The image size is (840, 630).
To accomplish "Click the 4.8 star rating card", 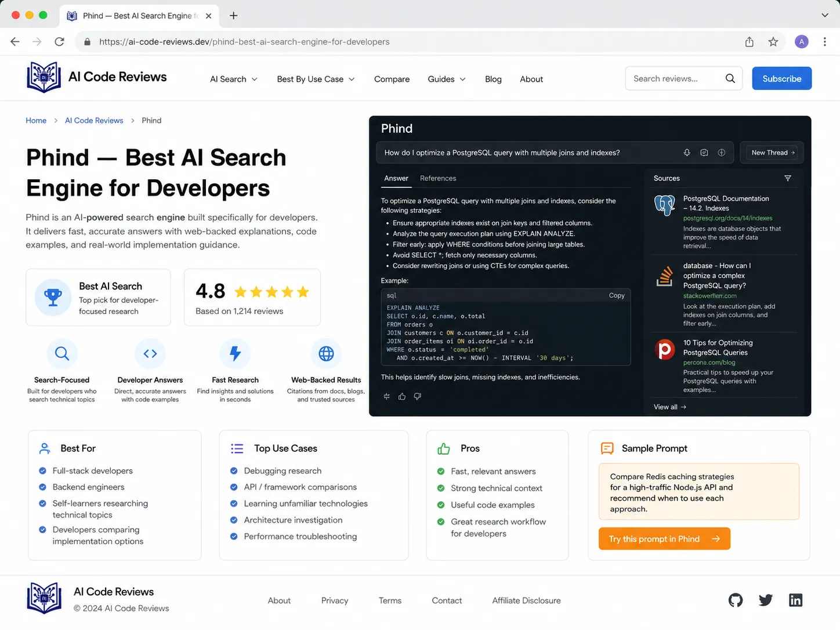I will (252, 297).
